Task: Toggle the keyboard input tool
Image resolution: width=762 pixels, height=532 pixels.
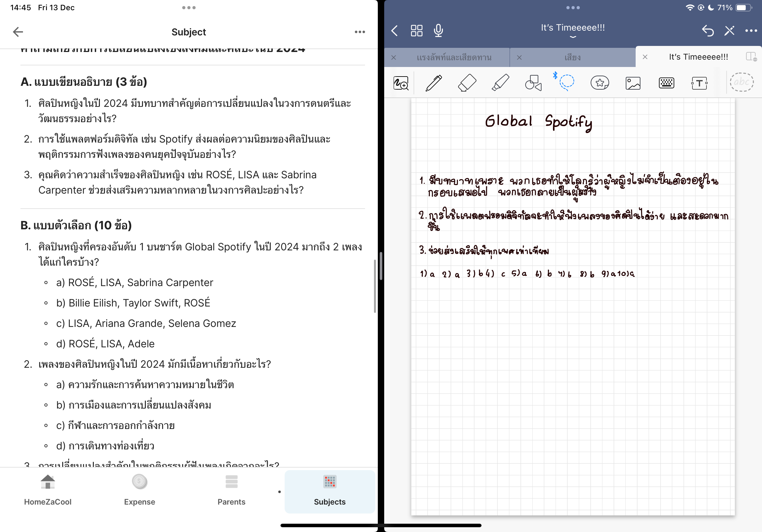Action: coord(666,83)
